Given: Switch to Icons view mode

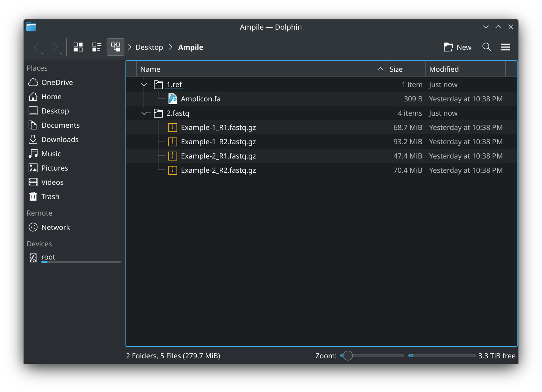Looking at the screenshot, I should [x=78, y=47].
